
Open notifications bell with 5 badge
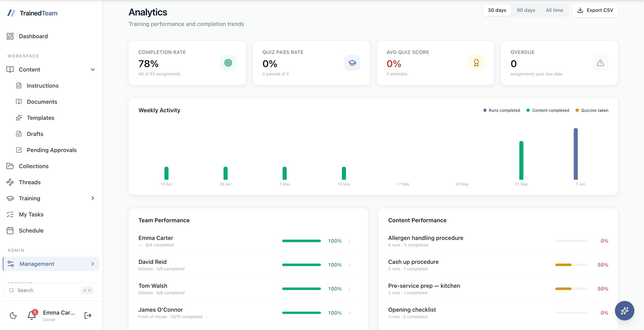(x=32, y=315)
